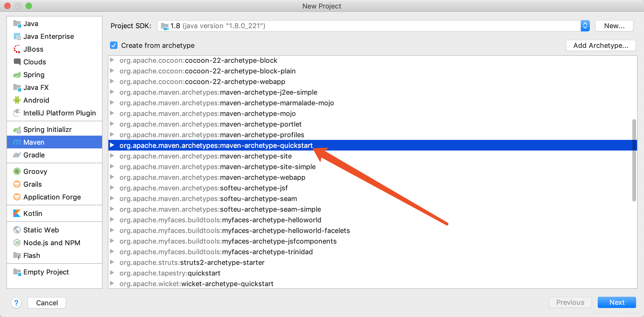Screen dimensions: 644x317
Task: Select the Spring leaf icon
Action: (x=17, y=75)
